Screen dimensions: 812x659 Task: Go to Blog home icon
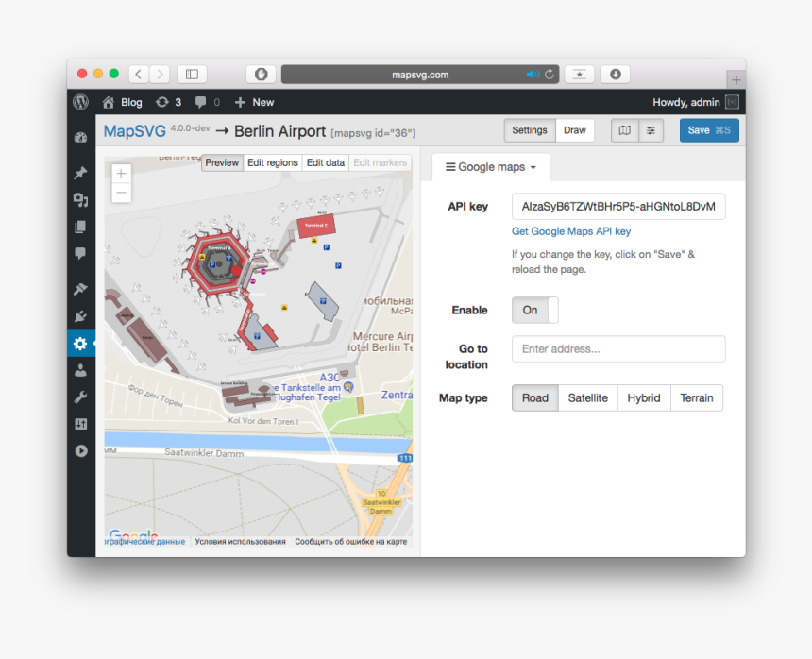click(109, 102)
